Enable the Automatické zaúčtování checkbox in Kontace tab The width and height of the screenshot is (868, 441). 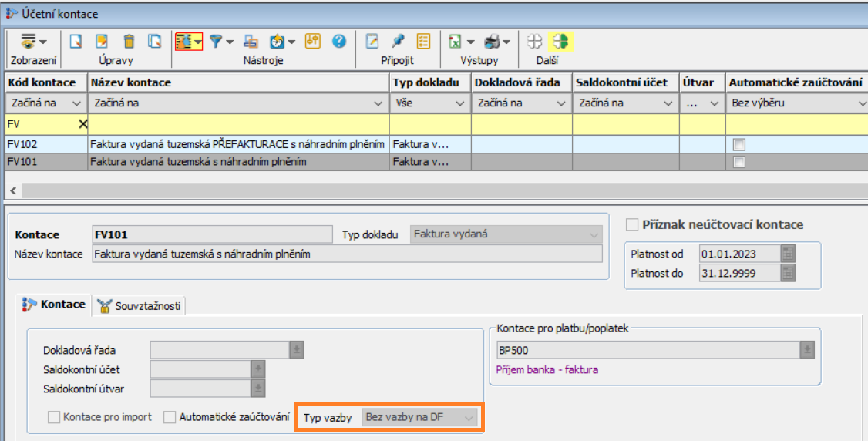pyautogui.click(x=170, y=417)
